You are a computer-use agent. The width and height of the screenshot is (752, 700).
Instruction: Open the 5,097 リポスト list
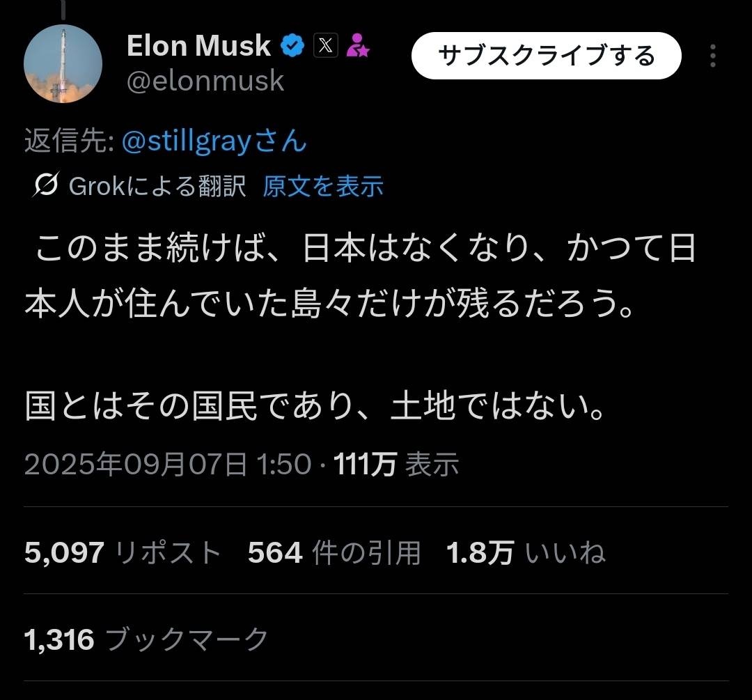(123, 553)
